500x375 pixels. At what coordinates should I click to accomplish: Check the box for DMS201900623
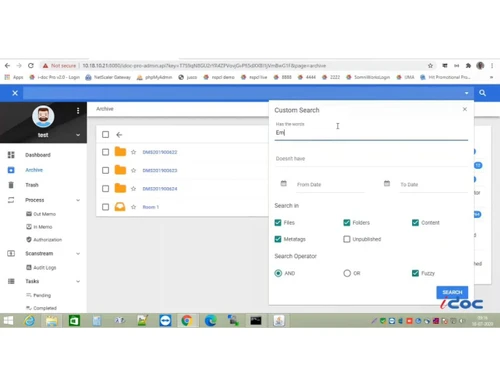pos(105,170)
